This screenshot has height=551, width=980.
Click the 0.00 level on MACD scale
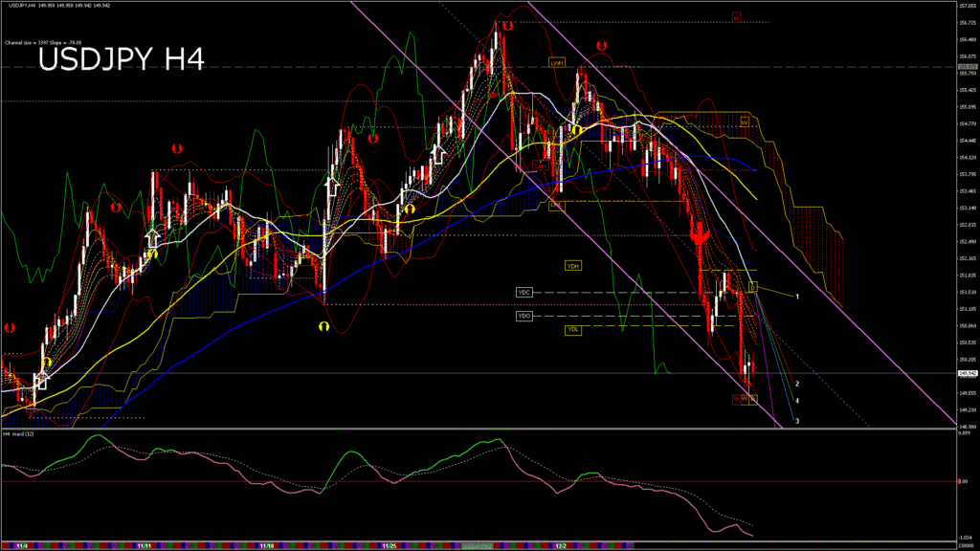pos(966,482)
